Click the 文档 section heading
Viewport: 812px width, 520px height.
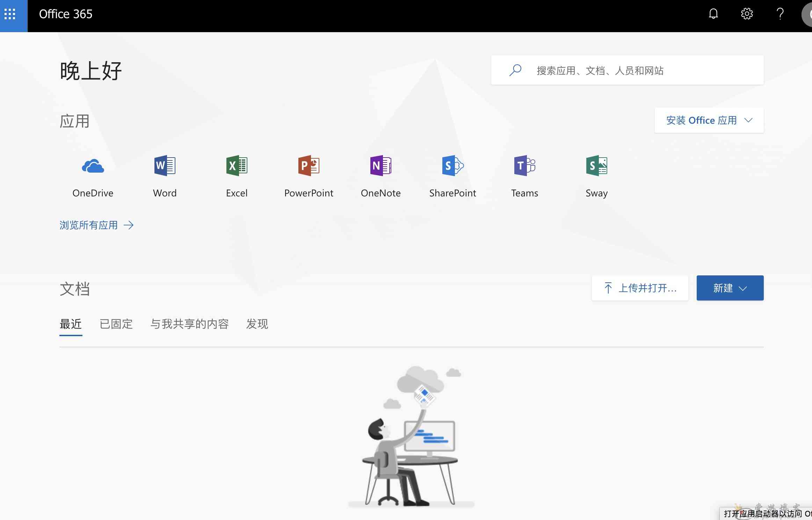(74, 289)
